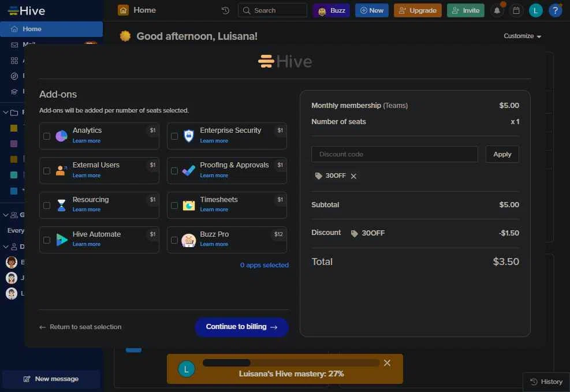
Task: Tick the Hive Automate add-on checkbox
Action: [x=47, y=240]
